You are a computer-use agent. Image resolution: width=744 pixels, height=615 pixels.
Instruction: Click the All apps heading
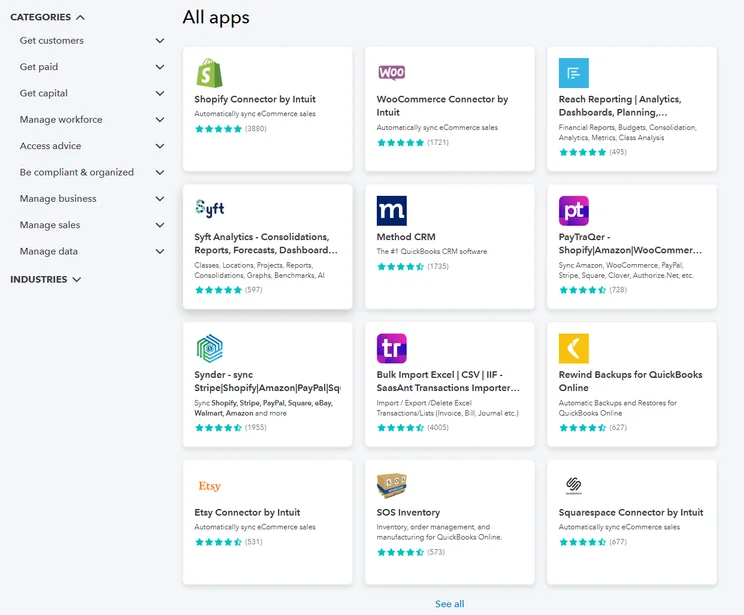pos(216,18)
